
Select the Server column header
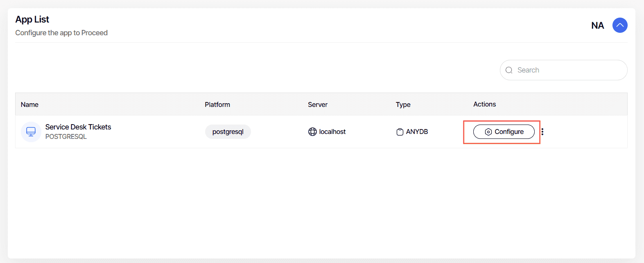click(318, 105)
